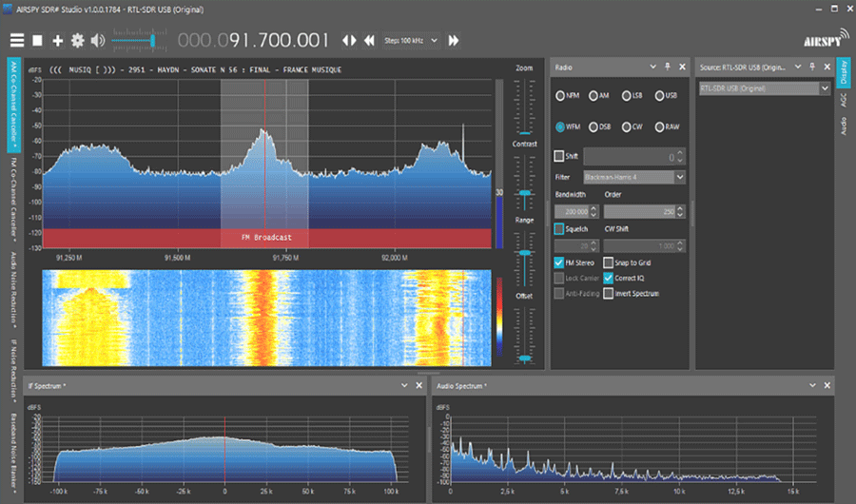The image size is (856, 504).
Task: Enable Invert Spectrum checkbox
Action: pyautogui.click(x=608, y=293)
